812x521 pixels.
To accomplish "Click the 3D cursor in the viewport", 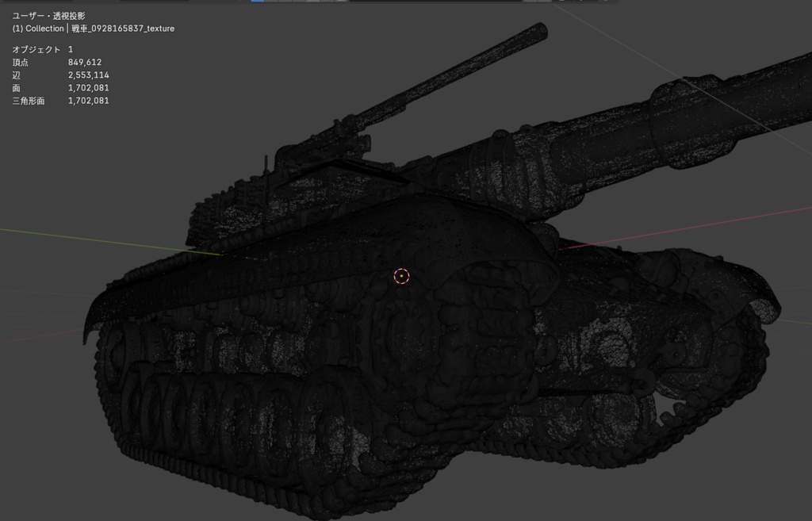I will pos(401,276).
